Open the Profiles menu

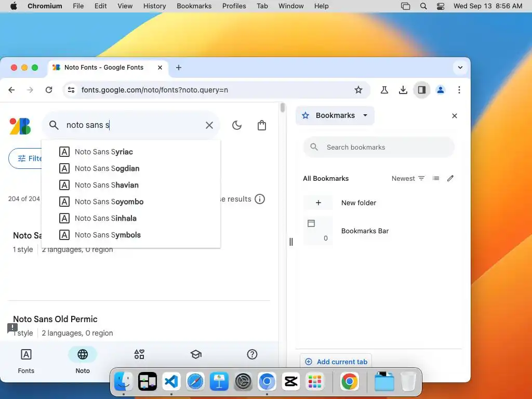(234, 6)
